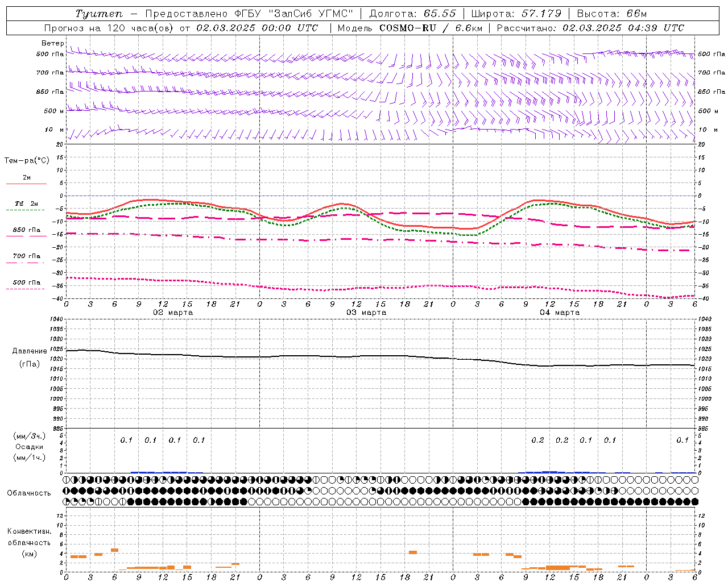The height and width of the screenshot is (582, 728).
Task: Click the "Рассчитано: 02.03.2025 04:39 UTC" timestamp
Action: click(x=590, y=28)
